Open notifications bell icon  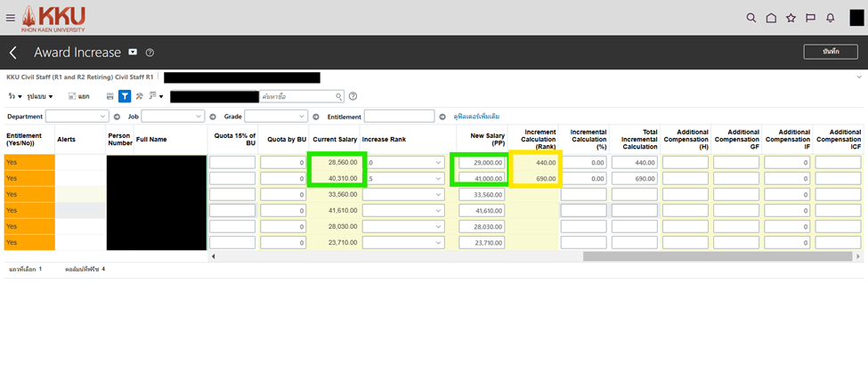coord(830,18)
